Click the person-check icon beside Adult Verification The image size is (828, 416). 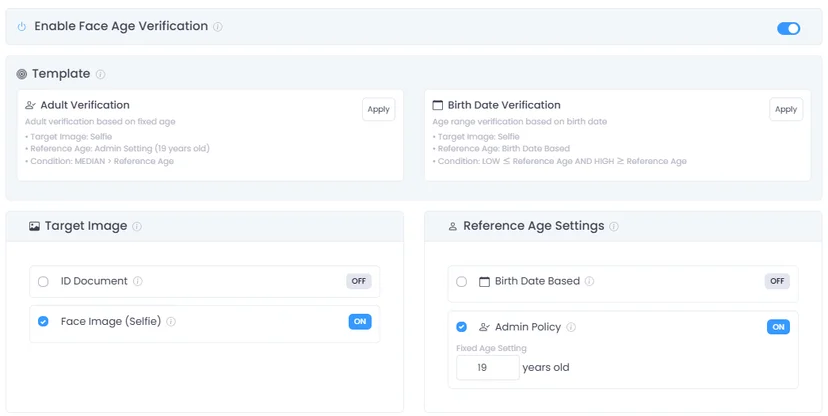click(31, 105)
